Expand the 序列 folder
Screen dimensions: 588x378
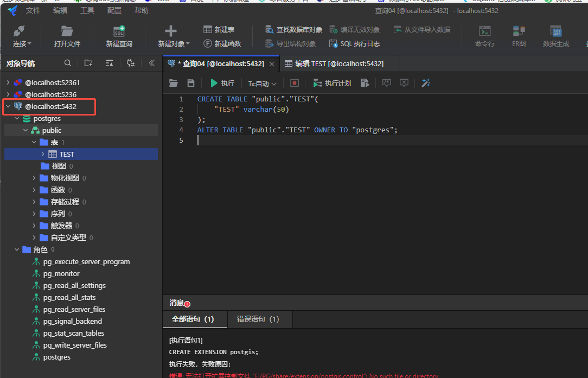tap(34, 214)
